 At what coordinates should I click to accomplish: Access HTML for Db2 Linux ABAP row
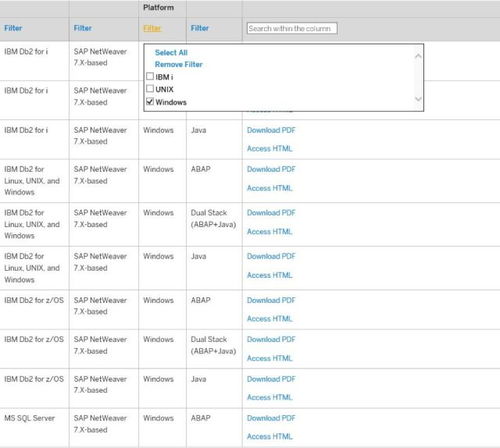pyautogui.click(x=269, y=188)
